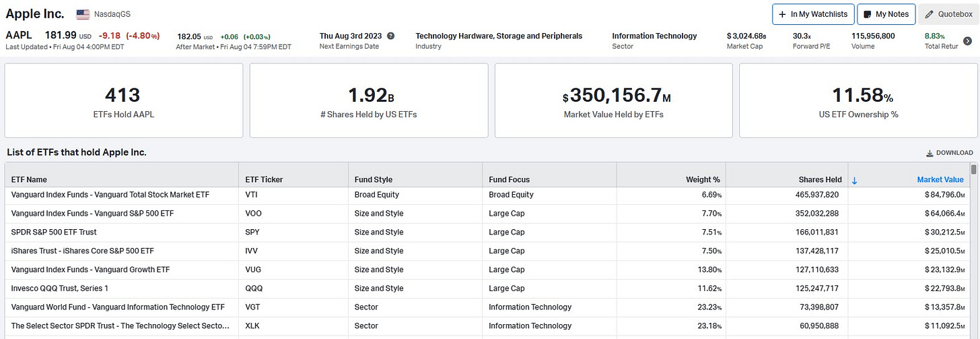Click ticker SPY
The height and width of the screenshot is (339, 980).
tap(253, 232)
